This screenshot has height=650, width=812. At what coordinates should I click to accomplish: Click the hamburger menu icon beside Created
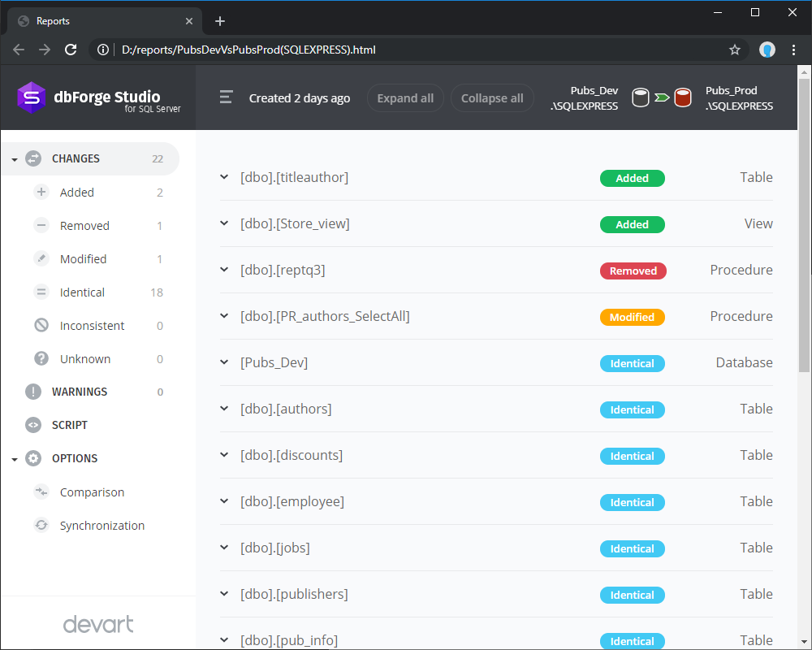226,97
